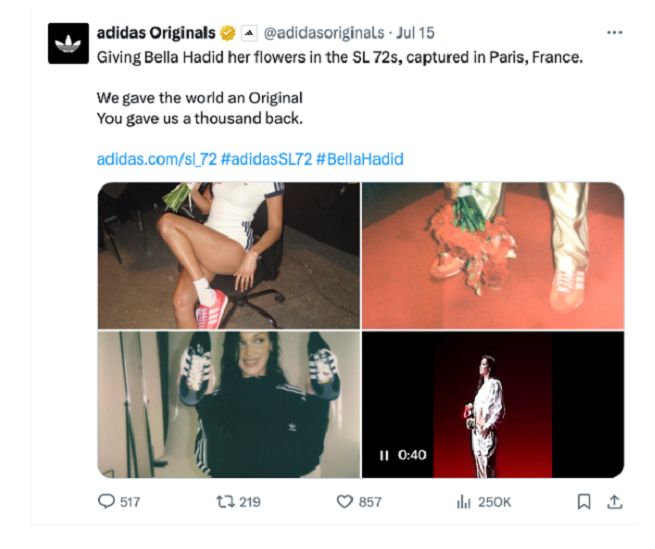This screenshot has height=549, width=655.
Task: Open photo of woman seated in chair
Action: 229,255
